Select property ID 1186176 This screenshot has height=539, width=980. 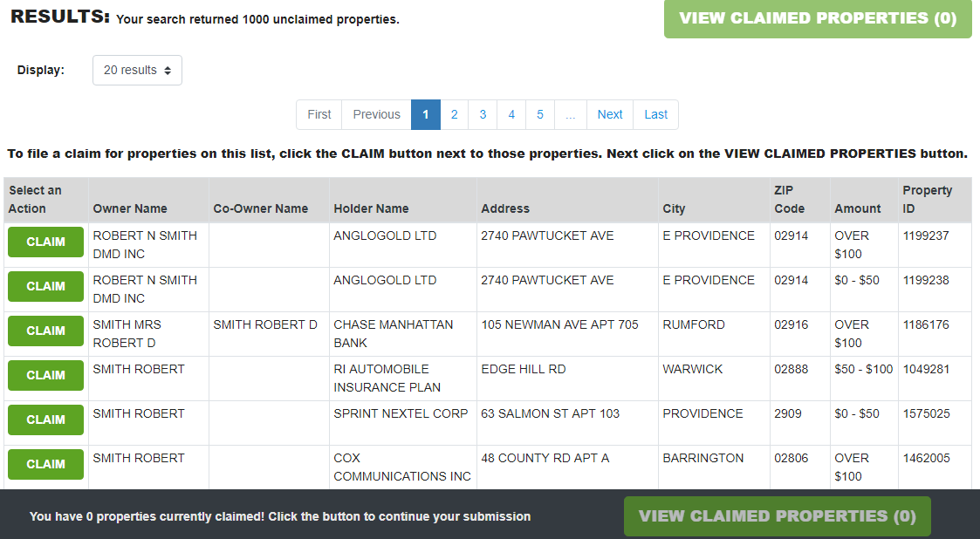pos(926,324)
